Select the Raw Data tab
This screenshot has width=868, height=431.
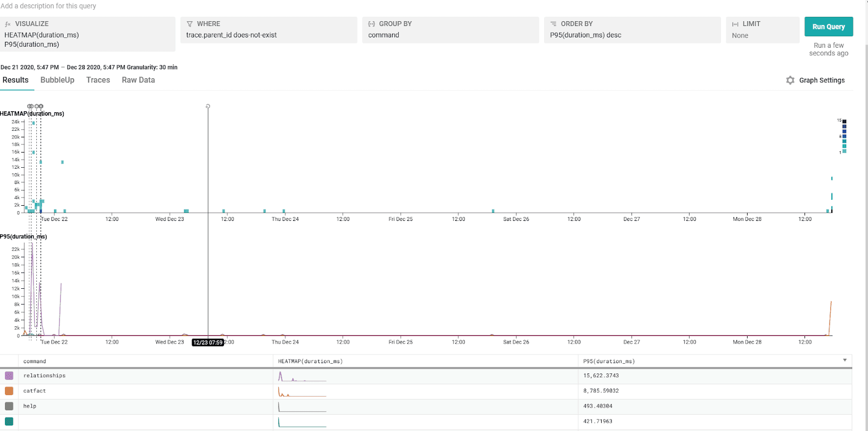point(138,80)
